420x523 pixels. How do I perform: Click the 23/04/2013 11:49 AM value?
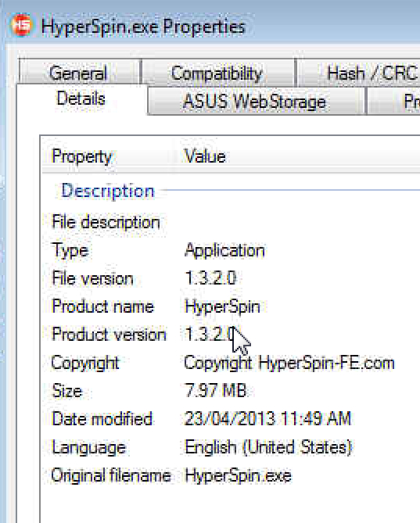(x=268, y=418)
